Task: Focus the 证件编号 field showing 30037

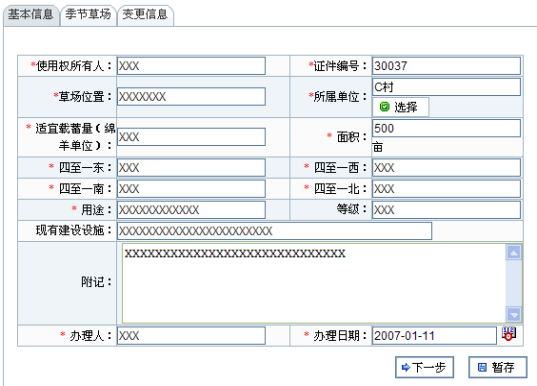Action: point(446,66)
